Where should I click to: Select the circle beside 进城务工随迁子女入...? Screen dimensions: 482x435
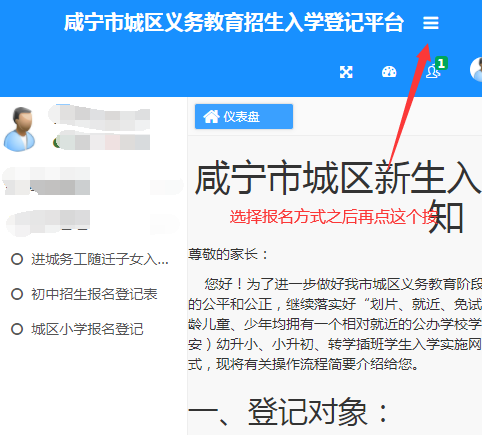[x=17, y=259]
